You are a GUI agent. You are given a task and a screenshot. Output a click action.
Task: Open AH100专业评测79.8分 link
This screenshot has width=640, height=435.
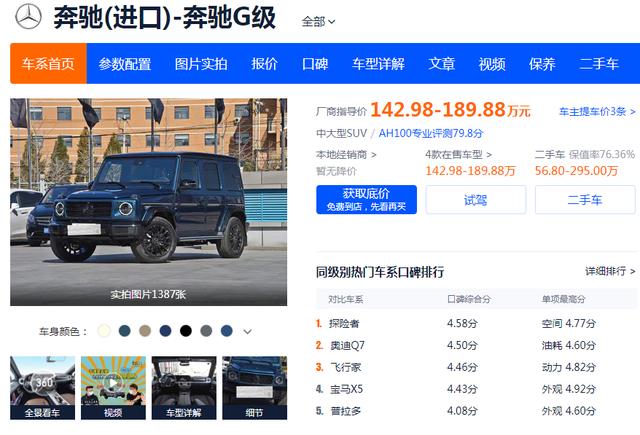(x=431, y=133)
